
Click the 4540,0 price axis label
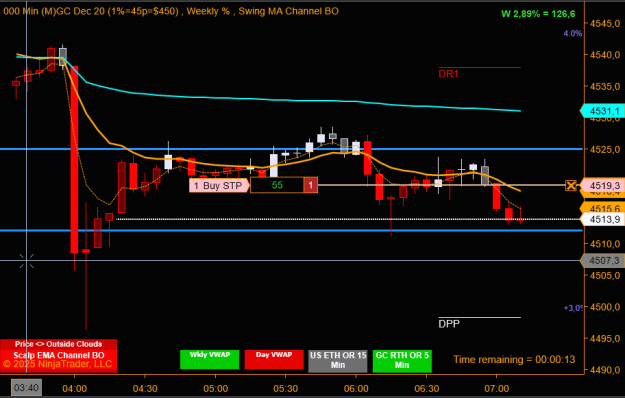[x=605, y=55]
